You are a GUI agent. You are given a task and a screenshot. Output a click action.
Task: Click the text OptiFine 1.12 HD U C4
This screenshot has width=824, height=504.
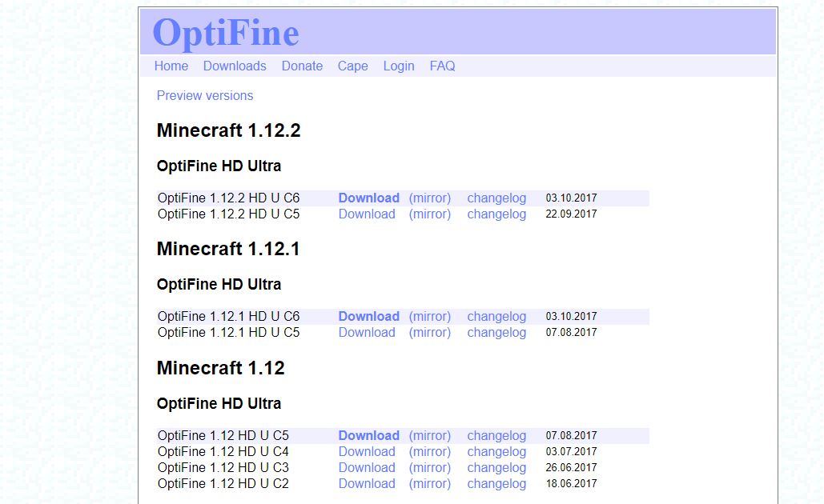point(223,451)
